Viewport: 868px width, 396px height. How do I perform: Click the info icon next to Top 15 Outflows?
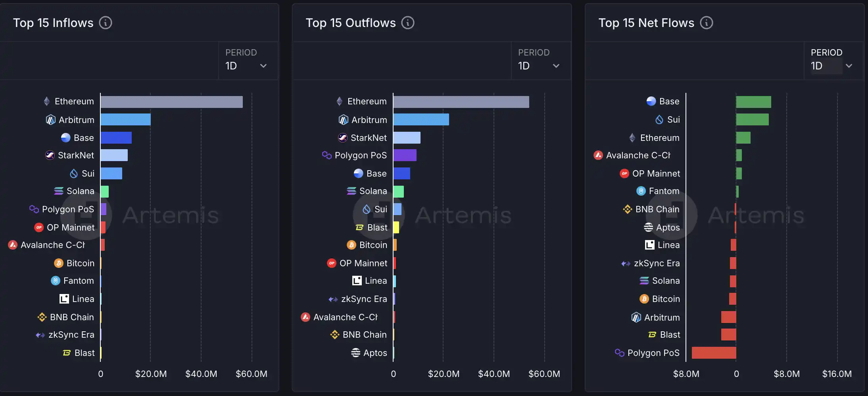[407, 23]
